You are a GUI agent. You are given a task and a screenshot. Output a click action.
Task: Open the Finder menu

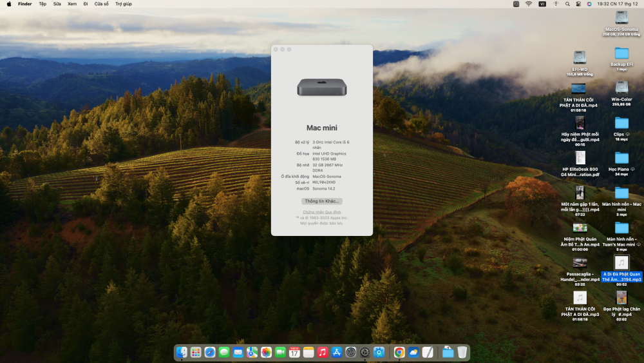coord(24,4)
